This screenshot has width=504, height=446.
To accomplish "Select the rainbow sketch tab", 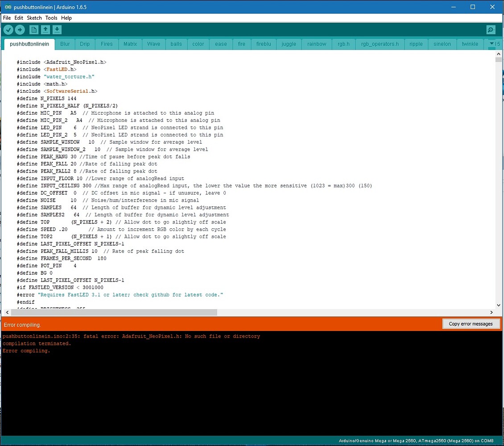I will (316, 44).
